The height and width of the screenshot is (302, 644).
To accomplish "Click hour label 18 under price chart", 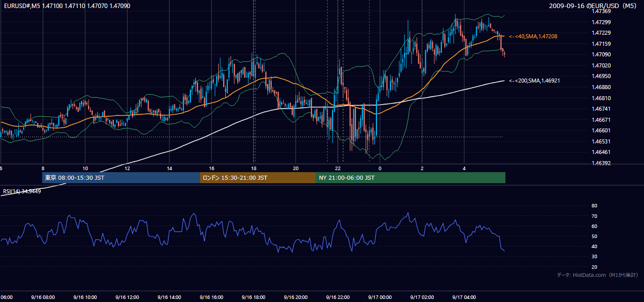I will 254,168.
